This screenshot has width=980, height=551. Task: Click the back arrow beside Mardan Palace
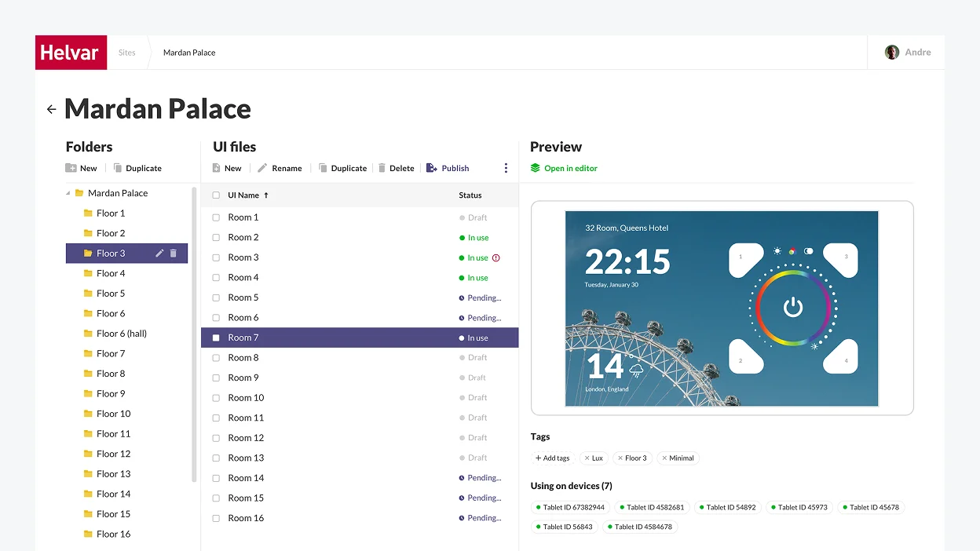click(52, 110)
